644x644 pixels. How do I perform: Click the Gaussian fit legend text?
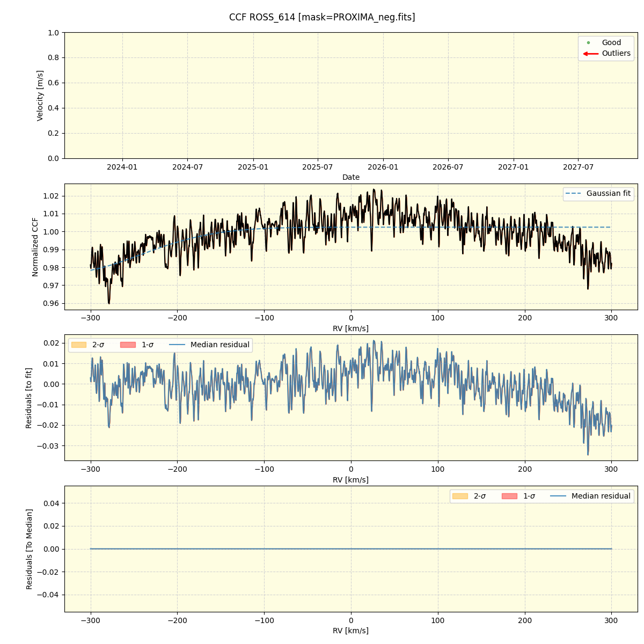(x=608, y=194)
